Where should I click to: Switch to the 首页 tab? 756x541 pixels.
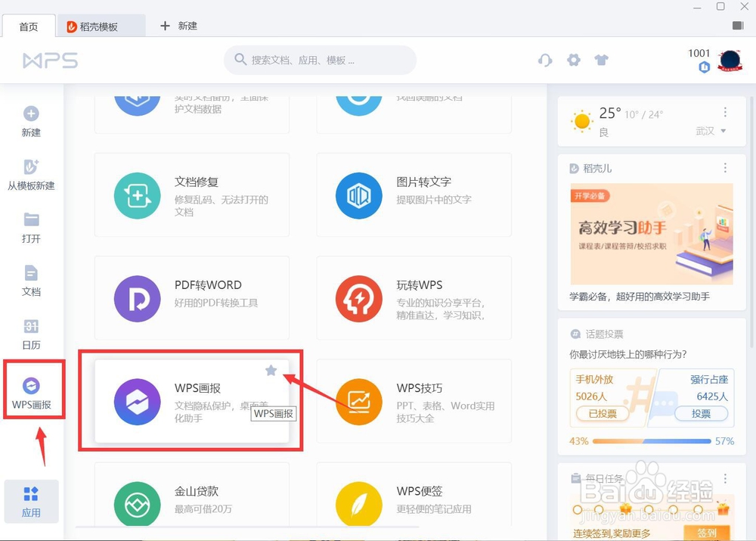tap(28, 25)
